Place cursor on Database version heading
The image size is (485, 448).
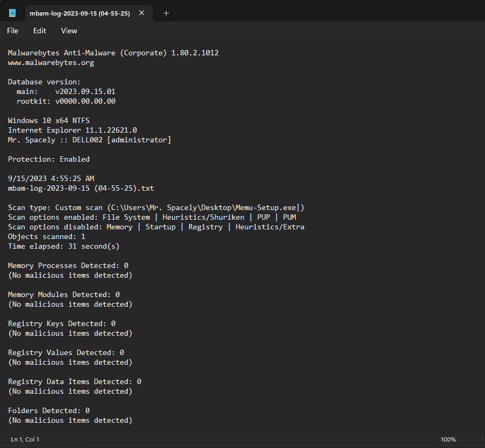(x=44, y=82)
